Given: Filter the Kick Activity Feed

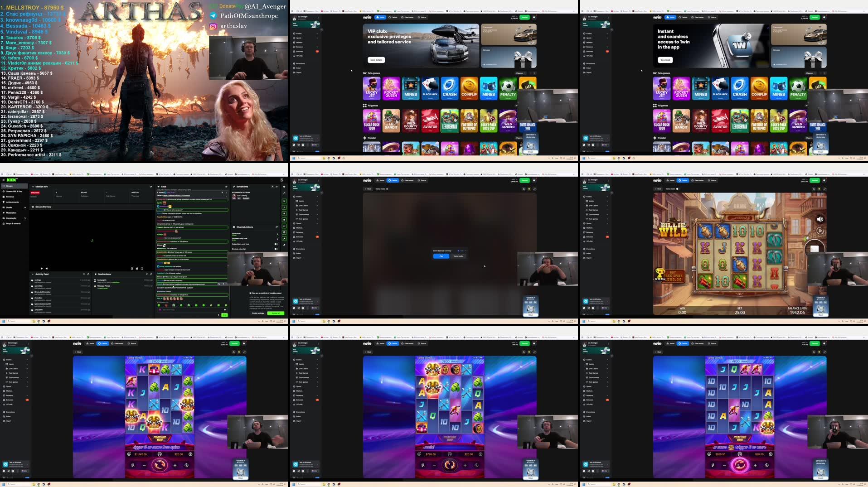Looking at the screenshot, I should pyautogui.click(x=84, y=274).
